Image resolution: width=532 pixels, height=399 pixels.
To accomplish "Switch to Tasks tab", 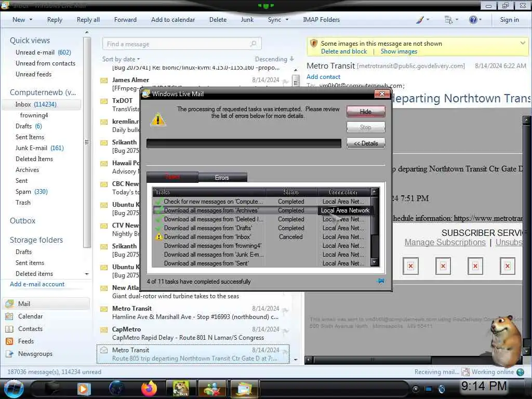I will coord(172,177).
